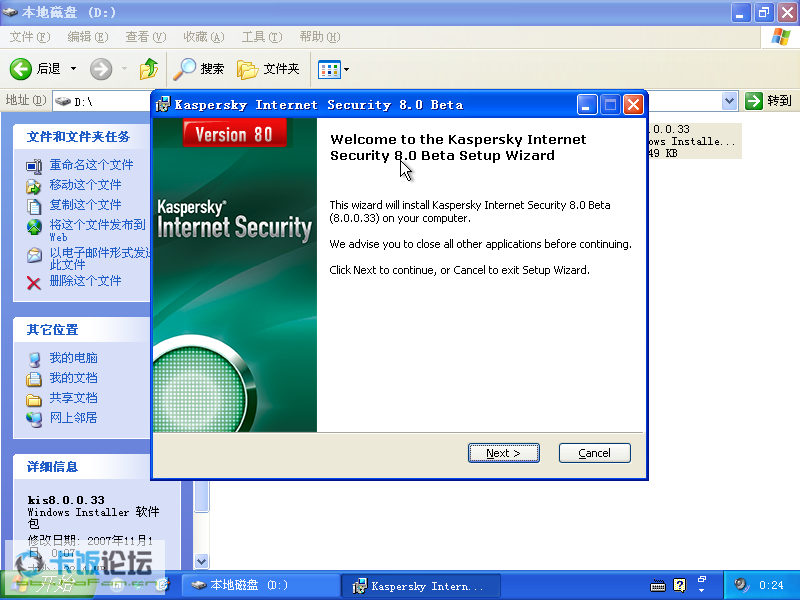This screenshot has height=600, width=800.
Task: Click the copy file icon in task pane
Action: (x=34, y=206)
